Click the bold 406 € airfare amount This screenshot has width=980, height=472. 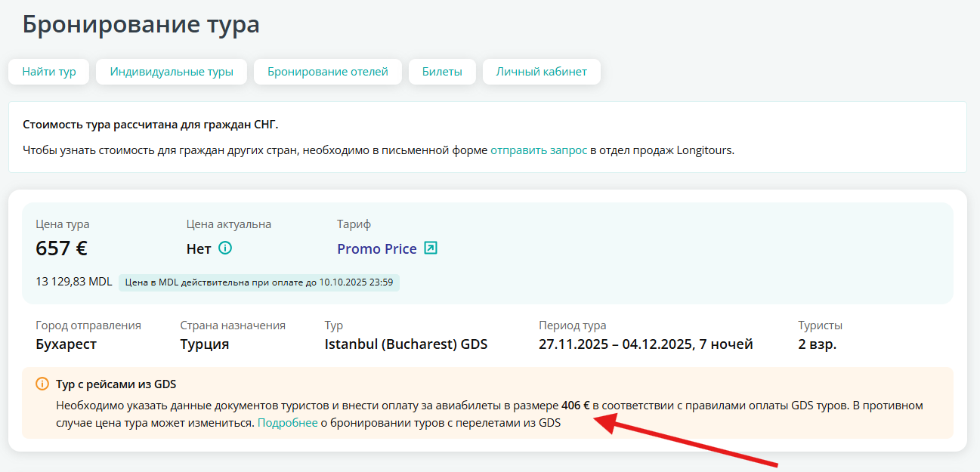tap(575, 406)
